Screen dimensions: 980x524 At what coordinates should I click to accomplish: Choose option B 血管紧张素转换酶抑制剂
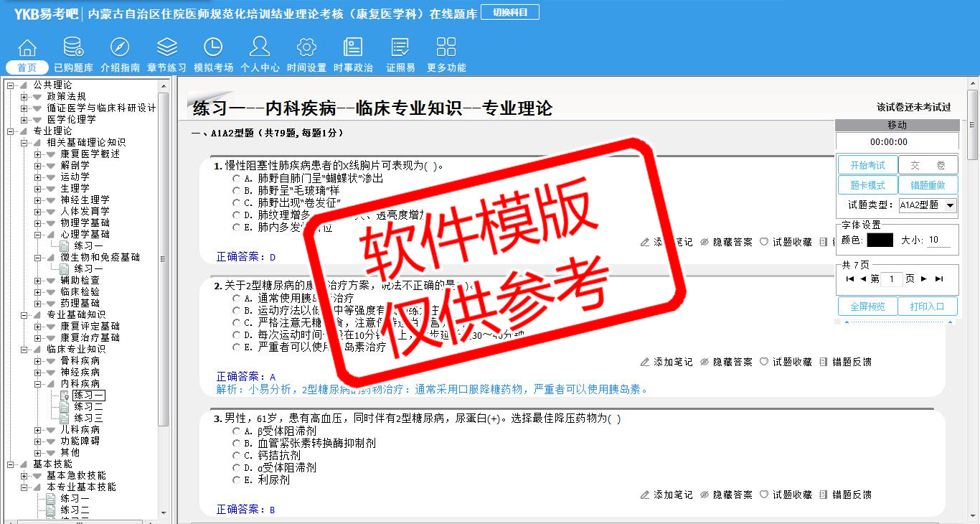point(237,444)
